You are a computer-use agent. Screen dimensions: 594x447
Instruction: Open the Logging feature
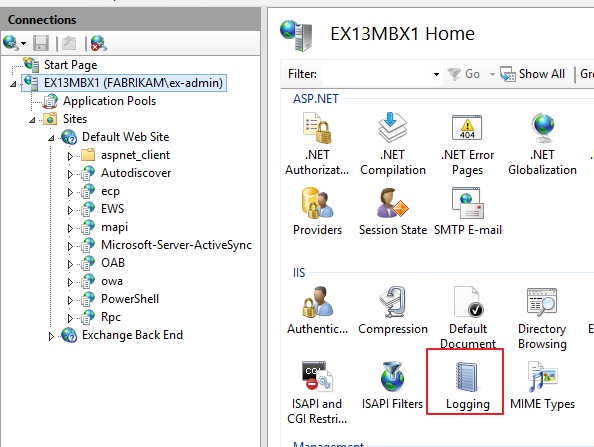pyautogui.click(x=467, y=386)
